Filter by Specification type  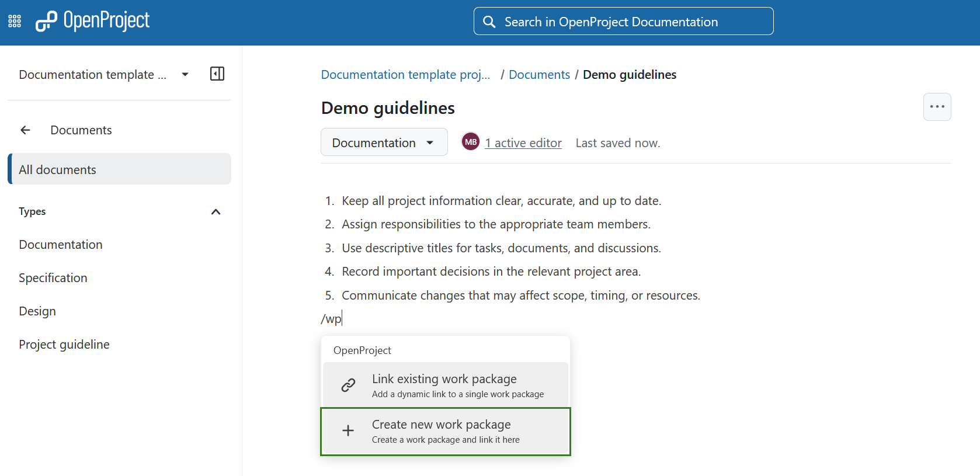53,278
